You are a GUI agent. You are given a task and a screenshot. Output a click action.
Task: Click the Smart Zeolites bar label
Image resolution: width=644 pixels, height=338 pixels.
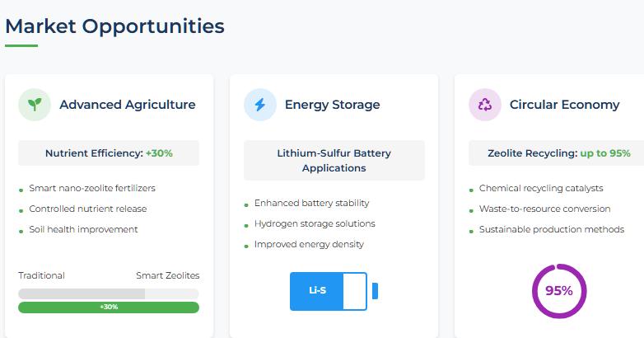[x=167, y=275]
